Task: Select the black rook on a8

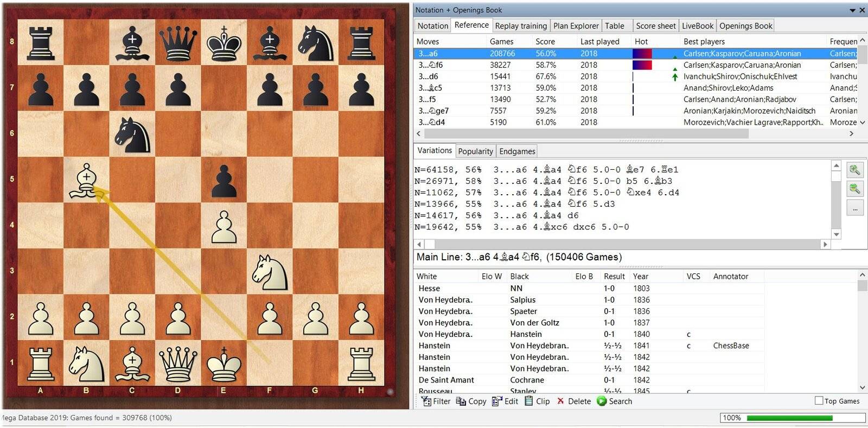Action: [x=41, y=42]
